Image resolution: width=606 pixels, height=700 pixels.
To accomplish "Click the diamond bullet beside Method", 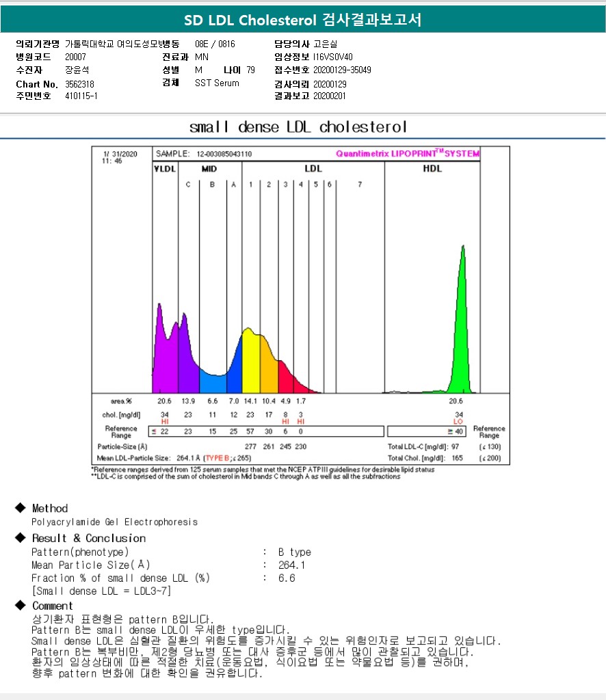I will [20, 508].
